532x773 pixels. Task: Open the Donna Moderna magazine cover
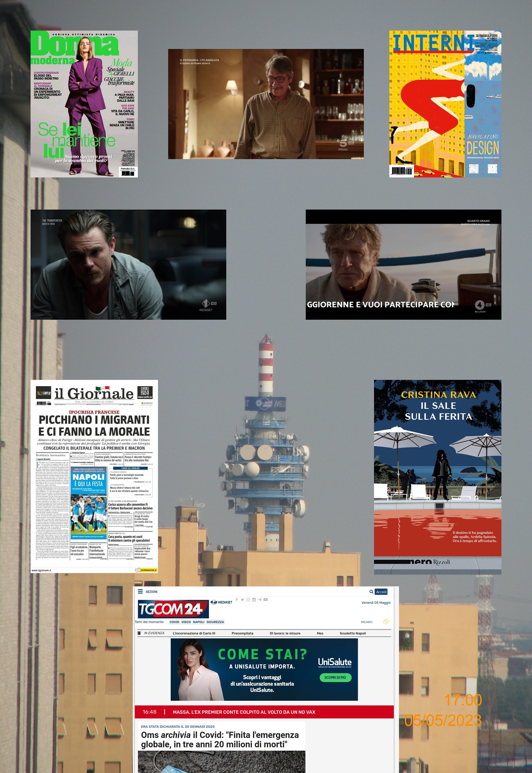(84, 104)
